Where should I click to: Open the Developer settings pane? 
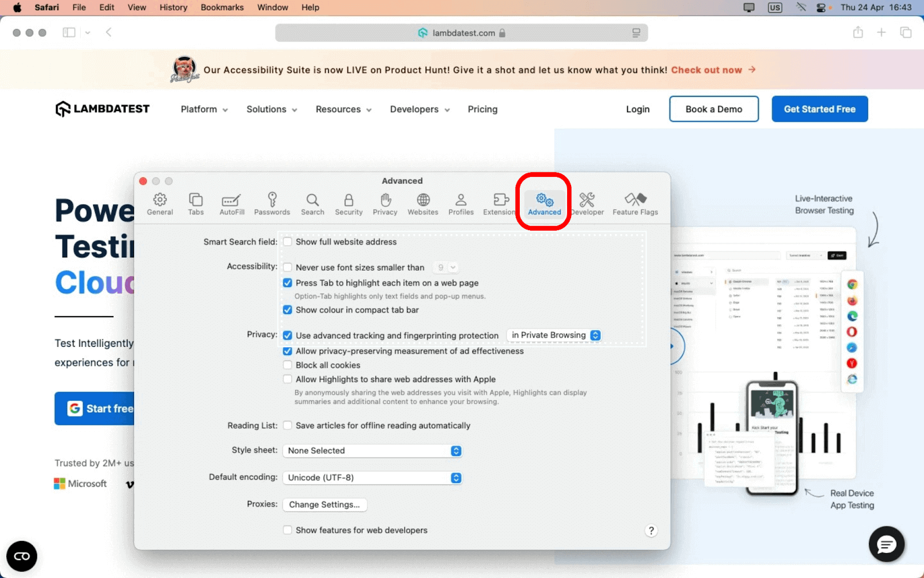(587, 205)
